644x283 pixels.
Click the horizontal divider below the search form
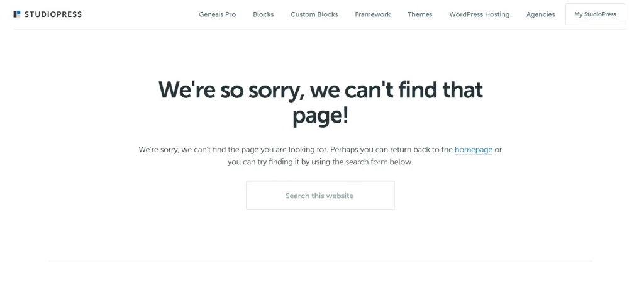[x=320, y=261]
